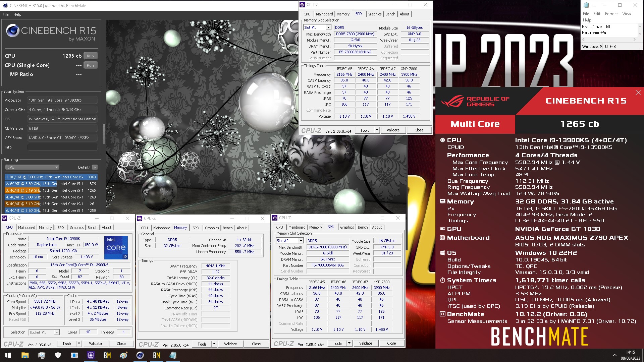Image resolution: width=644 pixels, height=362 pixels.
Task: Expand ranking Details arrow in Cinebench
Action: (95, 167)
